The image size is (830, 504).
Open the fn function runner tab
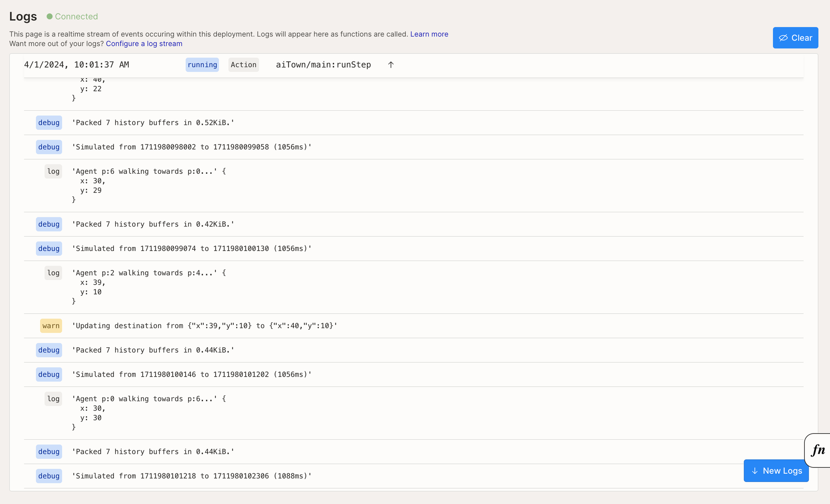818,450
